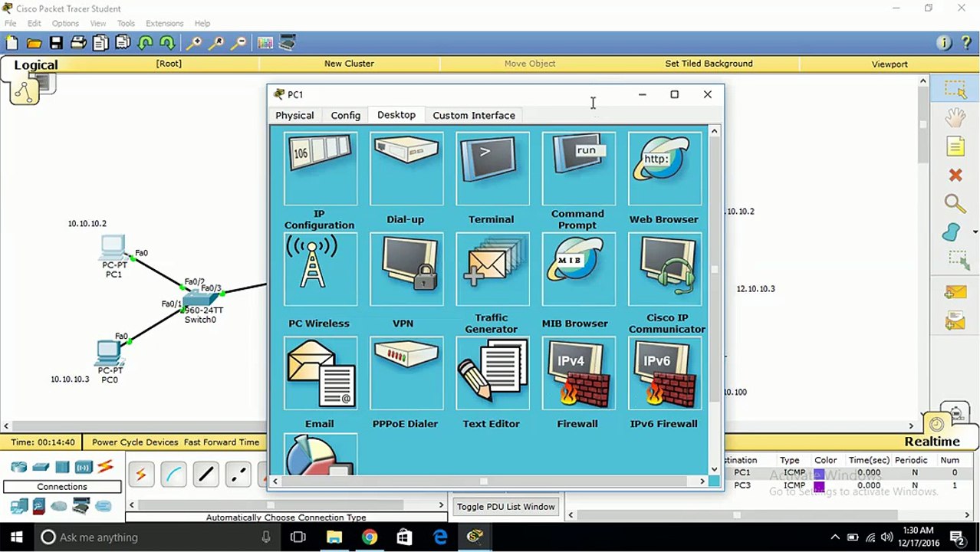The image size is (980, 552).
Task: Launch the Terminal application
Action: (492, 169)
